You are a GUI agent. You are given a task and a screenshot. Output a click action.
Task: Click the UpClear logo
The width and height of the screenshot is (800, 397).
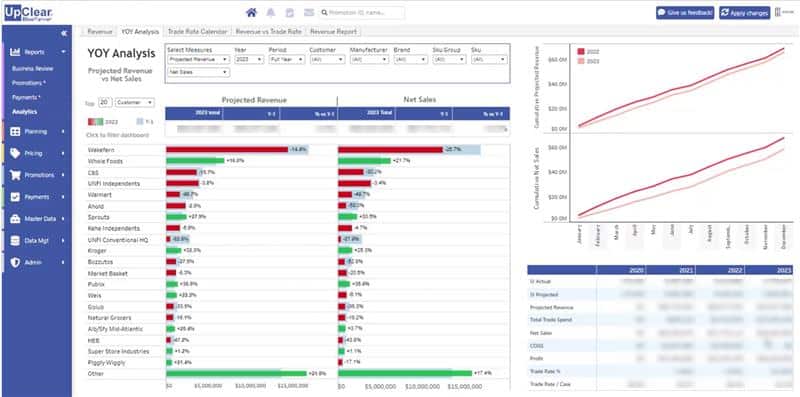coord(28,13)
